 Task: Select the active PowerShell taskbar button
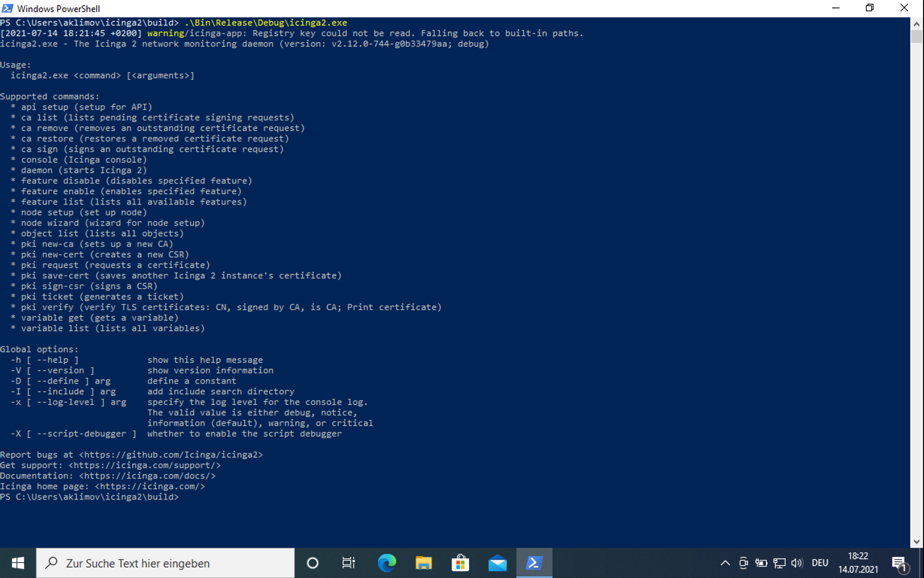point(534,563)
